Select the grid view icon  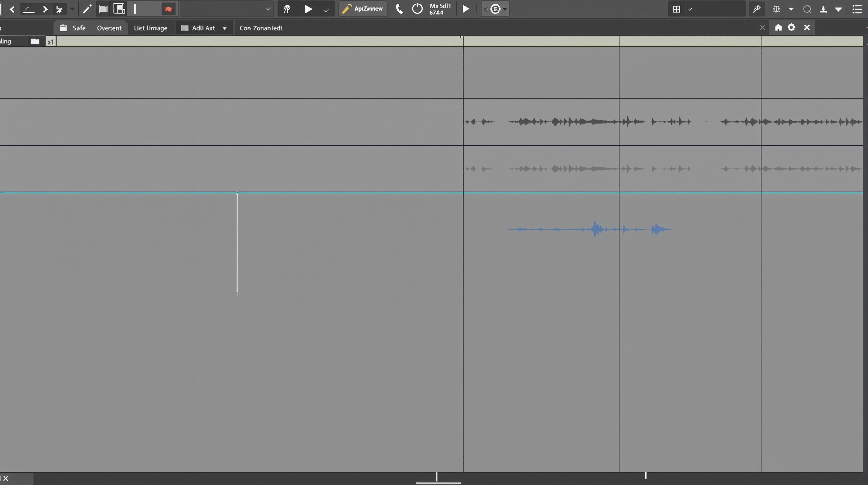click(676, 9)
